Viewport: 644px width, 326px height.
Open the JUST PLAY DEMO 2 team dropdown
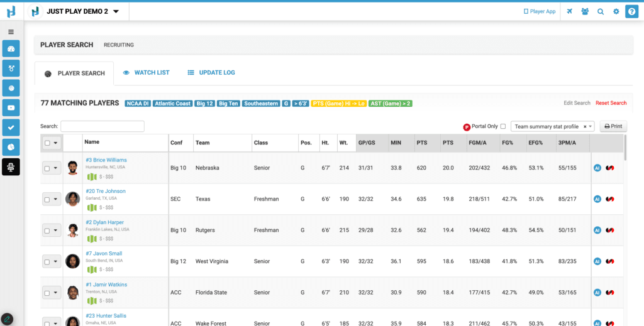[82, 11]
